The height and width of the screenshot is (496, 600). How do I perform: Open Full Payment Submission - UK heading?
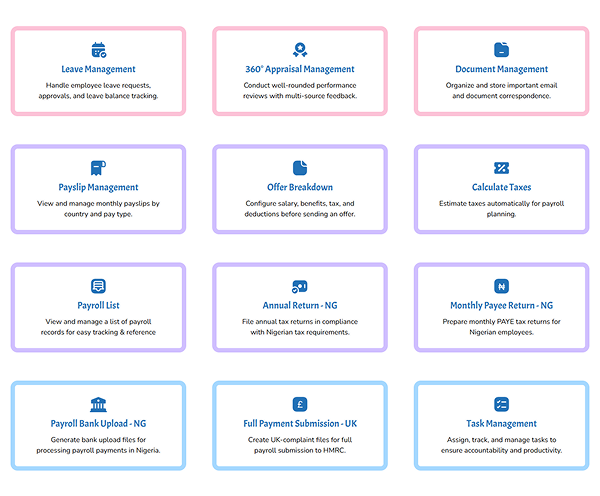pos(300,424)
